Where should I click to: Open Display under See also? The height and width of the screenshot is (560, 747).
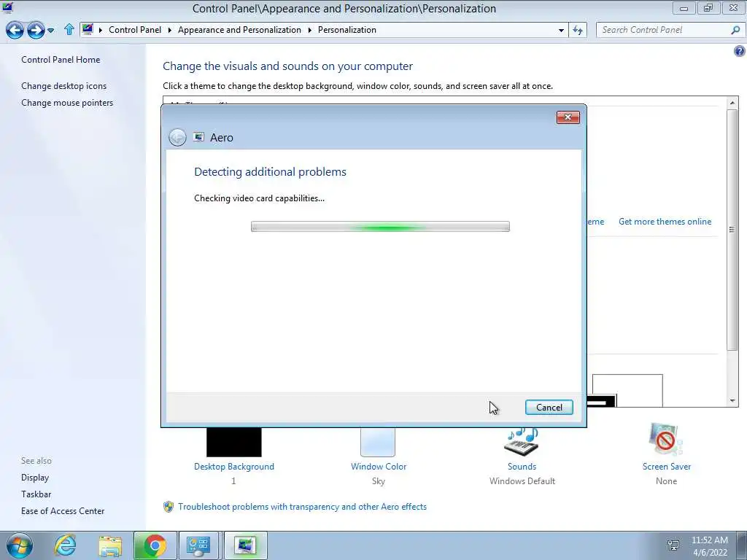point(35,477)
